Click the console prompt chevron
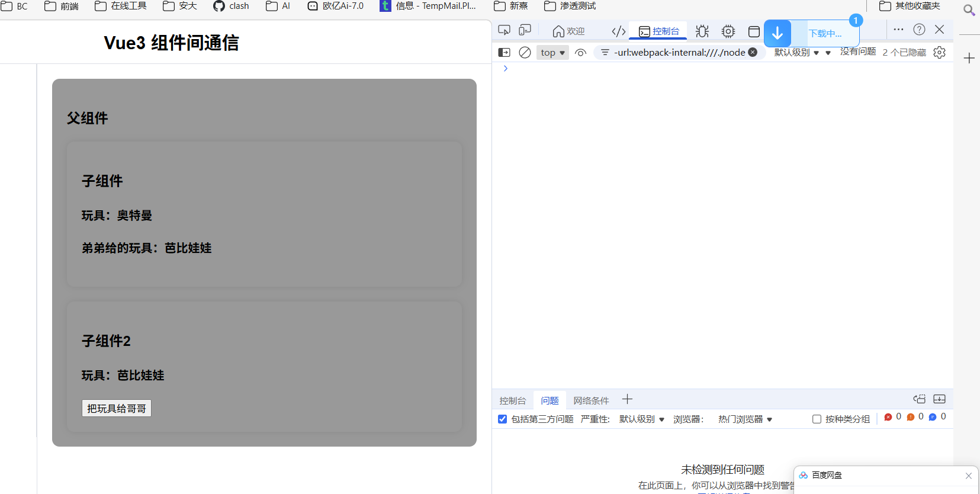The height and width of the screenshot is (494, 980). tap(506, 69)
